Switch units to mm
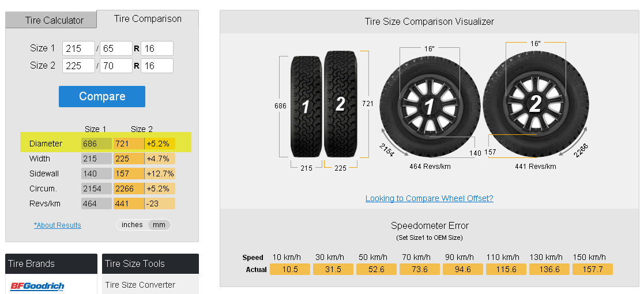The width and height of the screenshot is (644, 294). pos(159,225)
